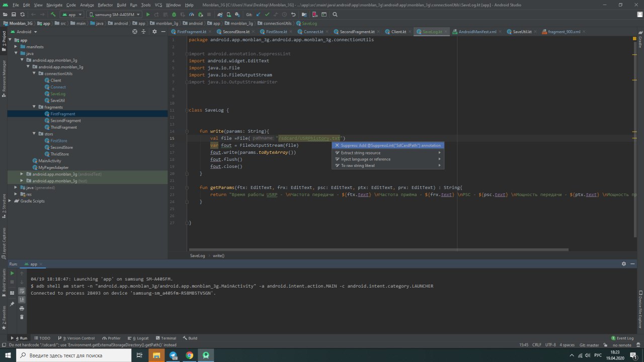Viewport: 644px width, 362px height.
Task: Click the UTF-8 encoding status entry
Action: click(x=550, y=345)
